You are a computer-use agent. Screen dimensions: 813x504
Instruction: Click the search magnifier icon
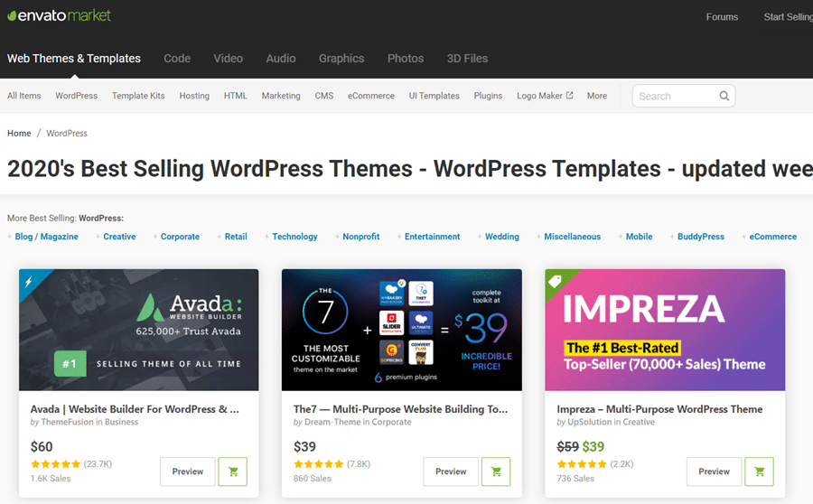click(x=724, y=96)
